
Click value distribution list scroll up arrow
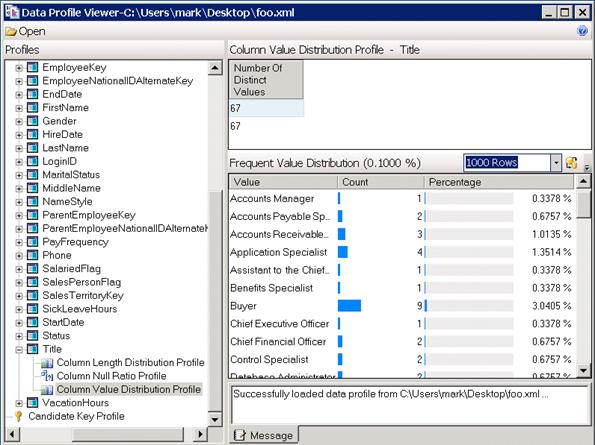point(583,182)
